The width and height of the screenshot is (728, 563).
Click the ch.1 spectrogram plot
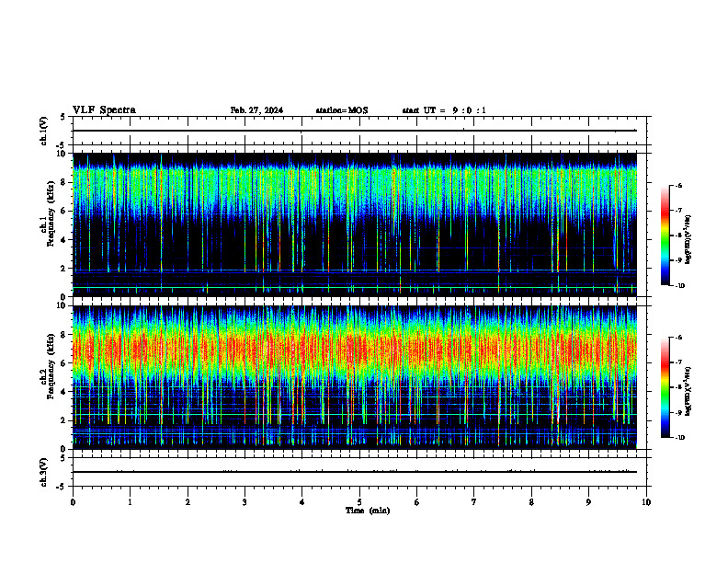(x=359, y=224)
